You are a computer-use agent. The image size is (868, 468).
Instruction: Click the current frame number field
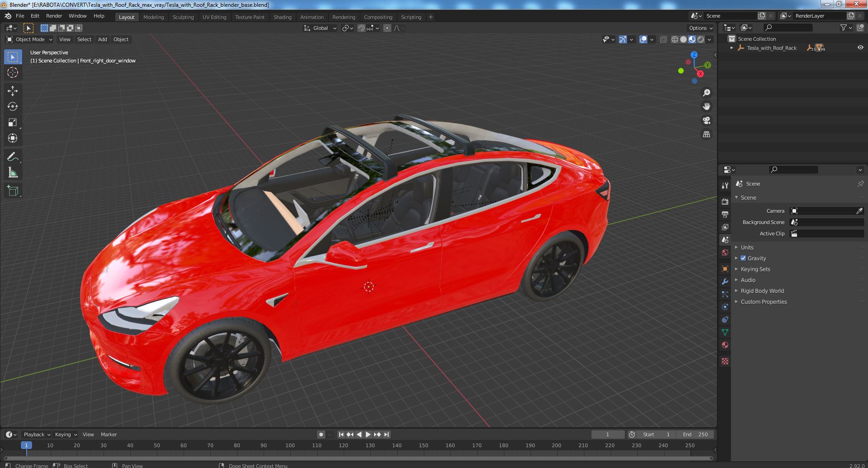[x=607, y=435]
